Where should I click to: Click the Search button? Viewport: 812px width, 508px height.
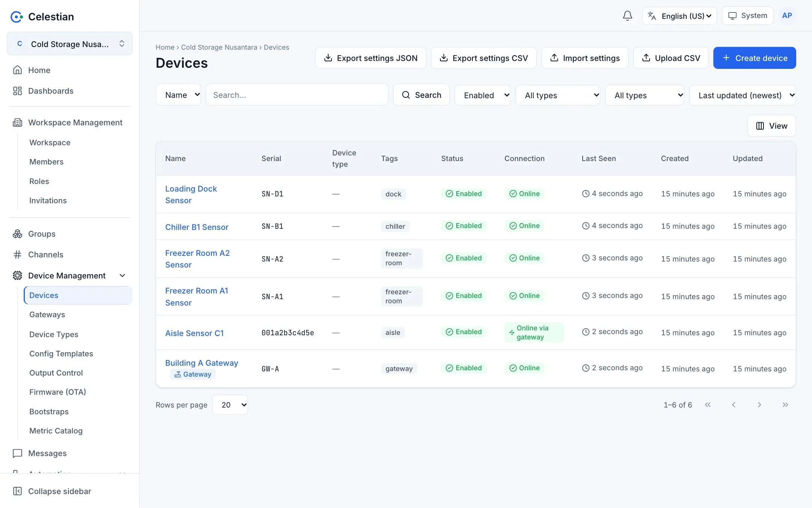click(x=421, y=95)
